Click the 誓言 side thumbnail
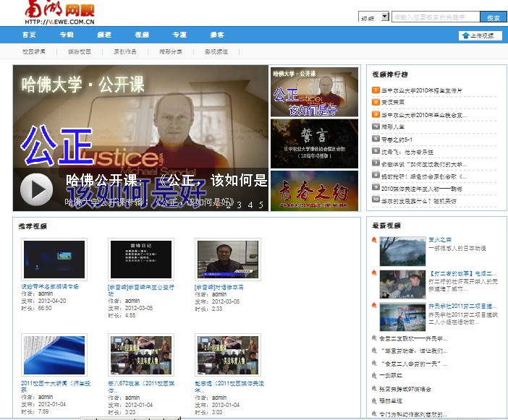508x420 pixels. tap(314, 144)
